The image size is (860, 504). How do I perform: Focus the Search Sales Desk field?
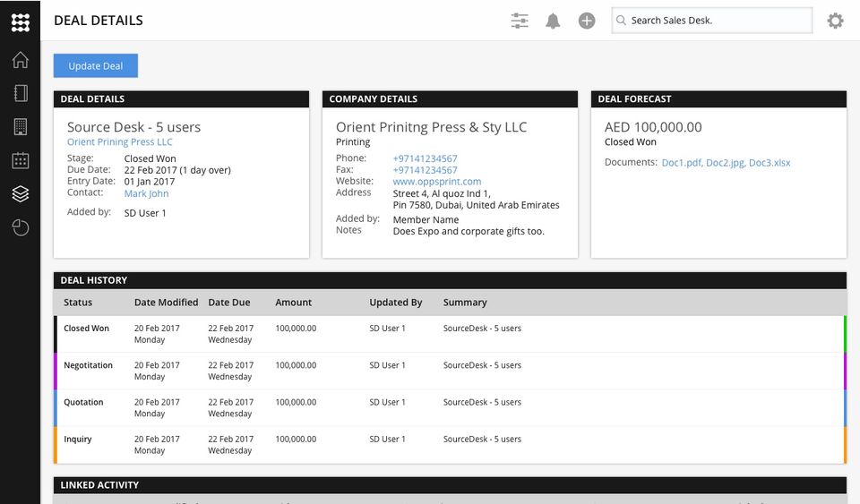pyautogui.click(x=712, y=21)
